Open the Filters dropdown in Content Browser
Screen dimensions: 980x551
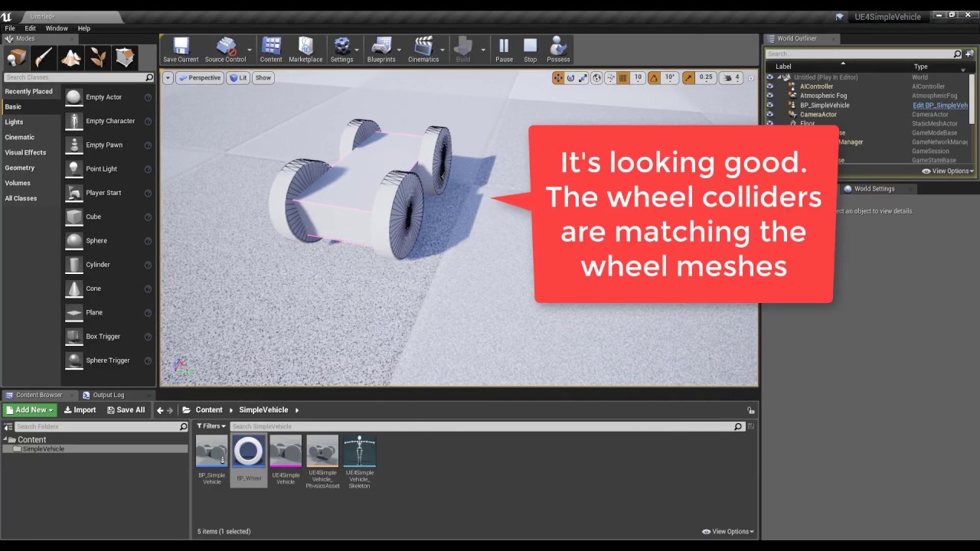[211, 426]
